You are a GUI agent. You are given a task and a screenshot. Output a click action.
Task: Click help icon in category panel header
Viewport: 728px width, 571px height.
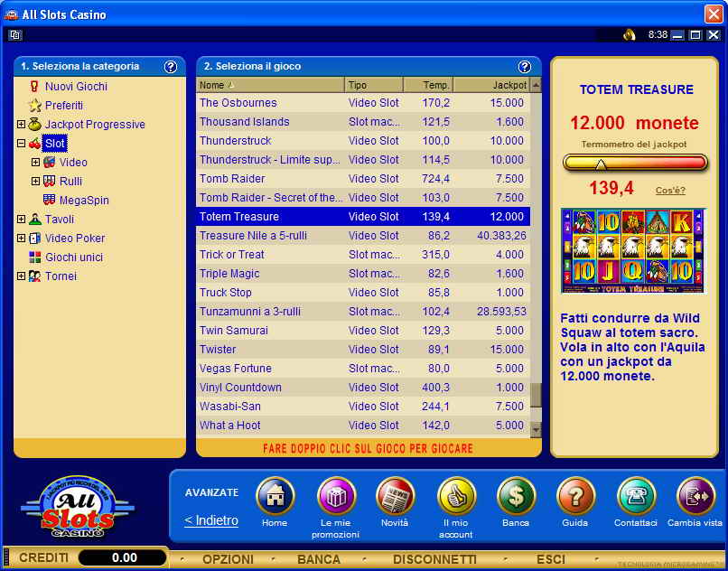(x=171, y=66)
